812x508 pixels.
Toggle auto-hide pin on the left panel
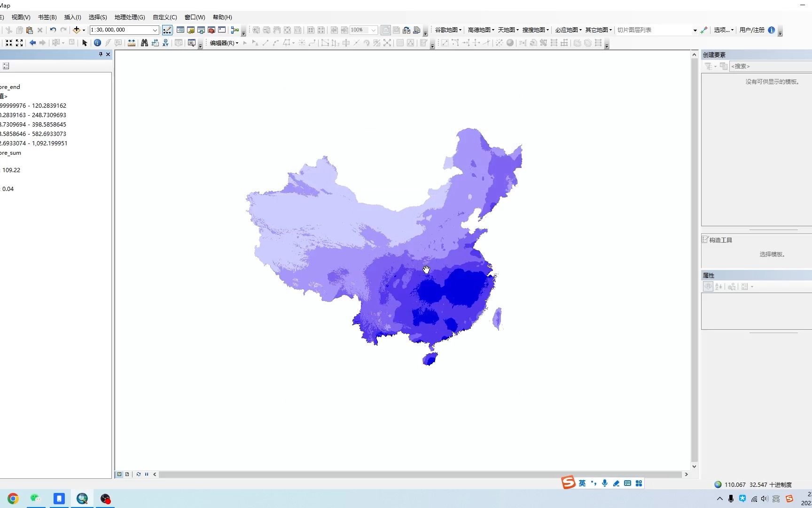click(x=100, y=54)
